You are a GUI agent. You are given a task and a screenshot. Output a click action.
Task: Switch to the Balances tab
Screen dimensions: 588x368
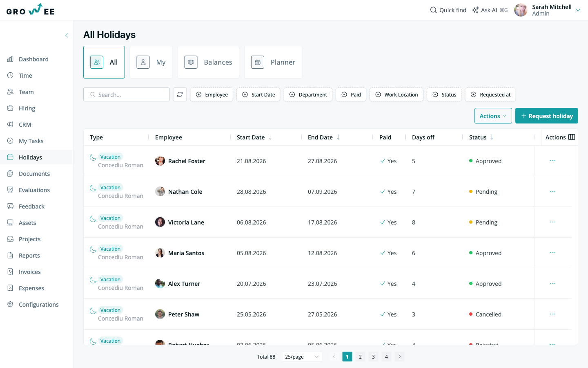coord(208,62)
